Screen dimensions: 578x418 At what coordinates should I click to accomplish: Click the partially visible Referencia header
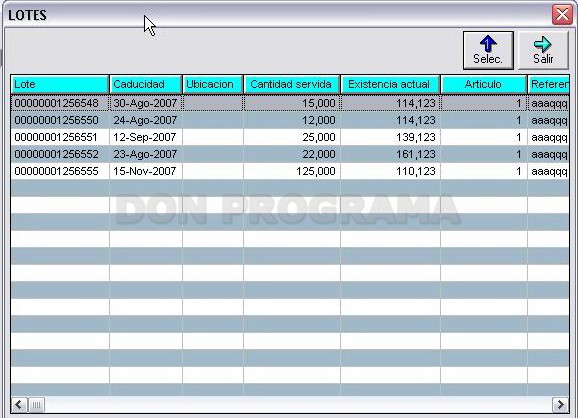click(549, 84)
